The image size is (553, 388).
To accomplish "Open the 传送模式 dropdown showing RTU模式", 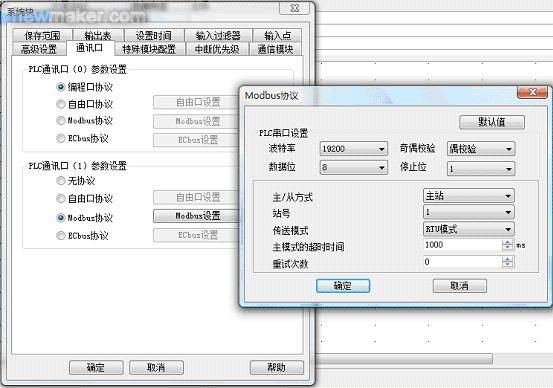I will (x=469, y=229).
